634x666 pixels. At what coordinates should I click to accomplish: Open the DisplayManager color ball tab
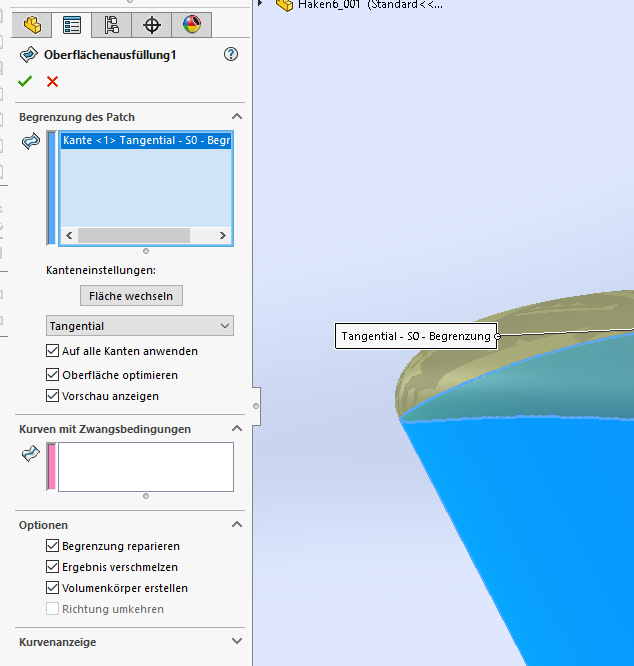point(192,25)
